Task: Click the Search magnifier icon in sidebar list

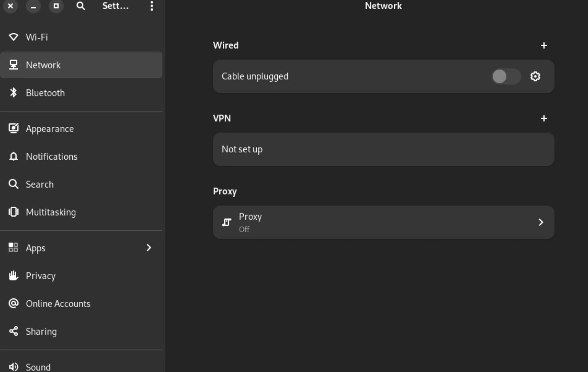Action: click(x=14, y=184)
